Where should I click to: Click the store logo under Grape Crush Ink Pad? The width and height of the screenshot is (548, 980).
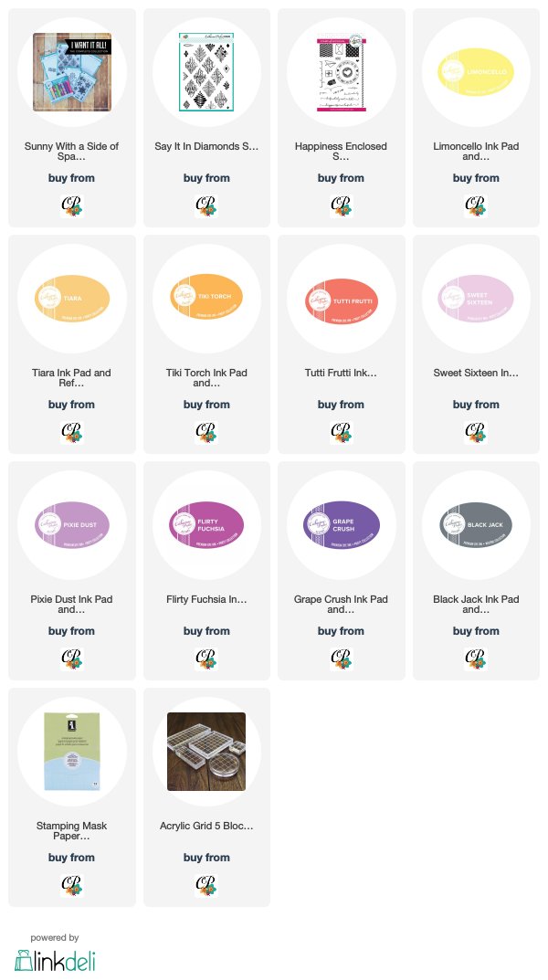tap(342, 659)
